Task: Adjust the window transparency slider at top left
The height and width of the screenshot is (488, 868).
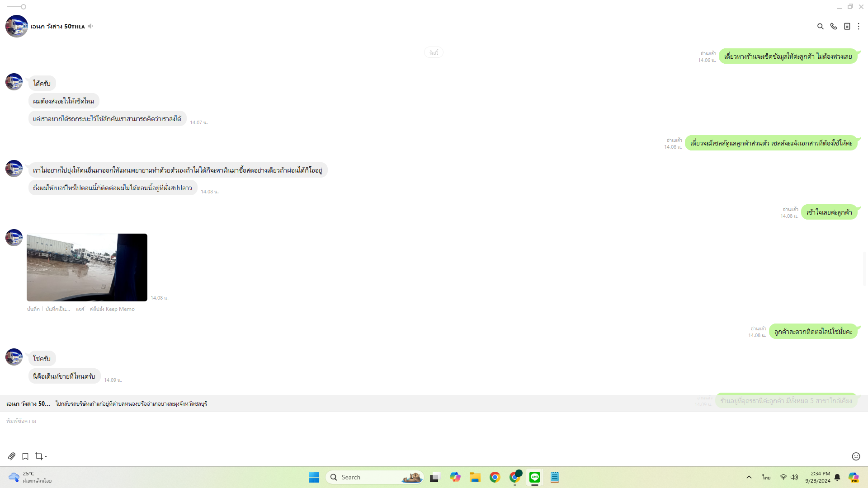Action: [x=24, y=7]
